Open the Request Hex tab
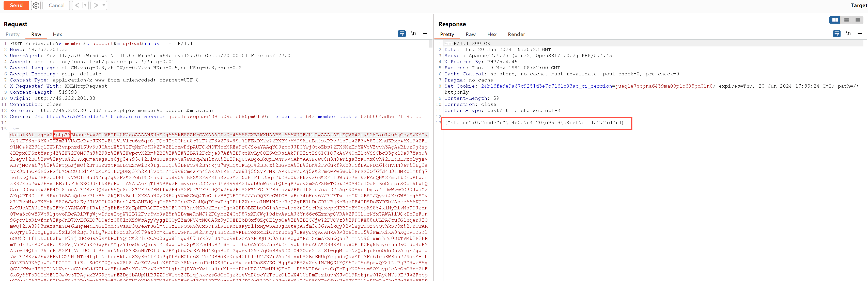This screenshot has height=281, width=868. (57, 34)
